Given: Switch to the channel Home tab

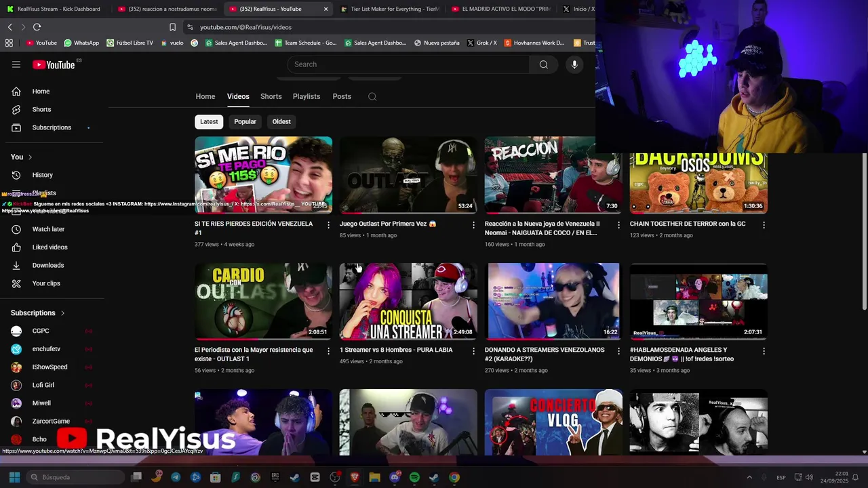Looking at the screenshot, I should click(205, 96).
